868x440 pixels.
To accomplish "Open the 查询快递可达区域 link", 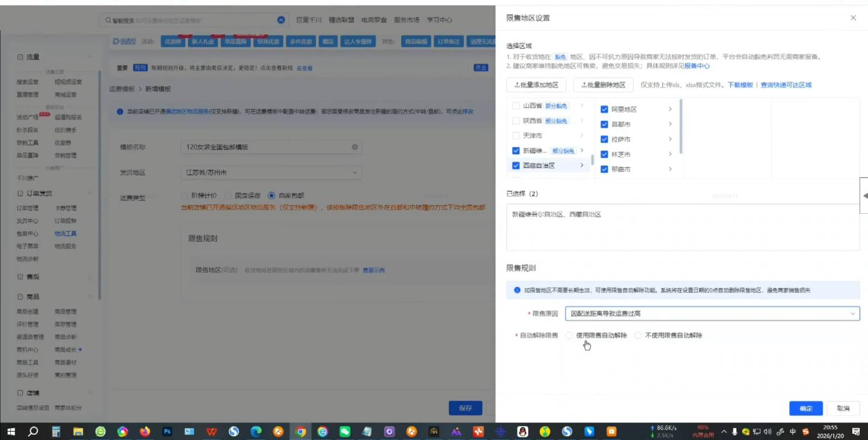I will click(x=786, y=85).
